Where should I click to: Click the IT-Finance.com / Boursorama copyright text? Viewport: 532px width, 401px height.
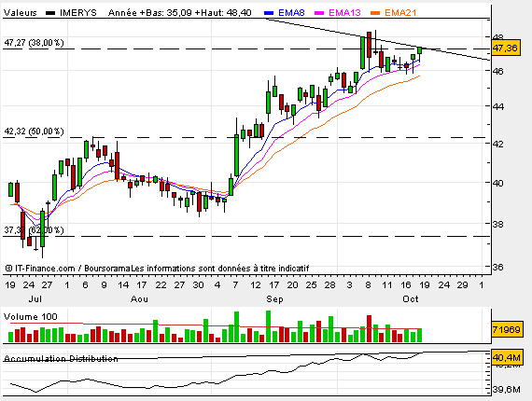pos(67,269)
